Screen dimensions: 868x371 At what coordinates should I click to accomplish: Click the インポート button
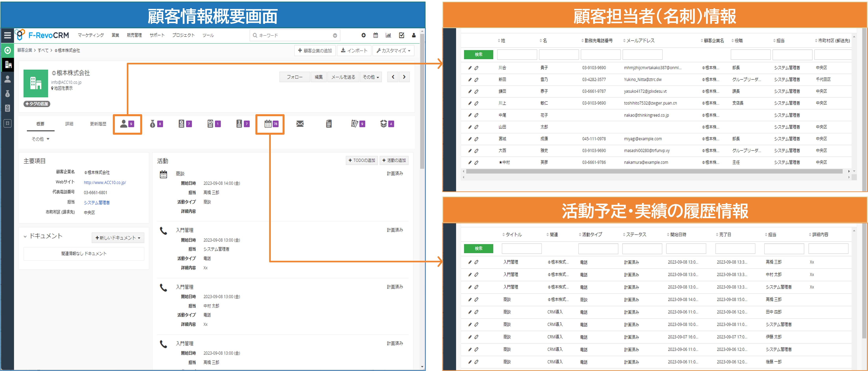[354, 51]
